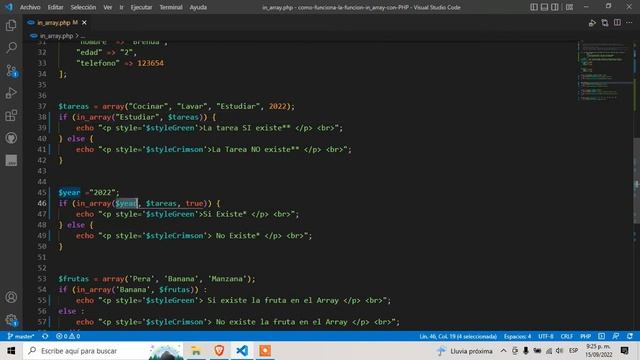Image resolution: width=640 pixels, height=360 pixels.
Task: Toggle secondary sidebar layout icon
Action: [x=555, y=7]
